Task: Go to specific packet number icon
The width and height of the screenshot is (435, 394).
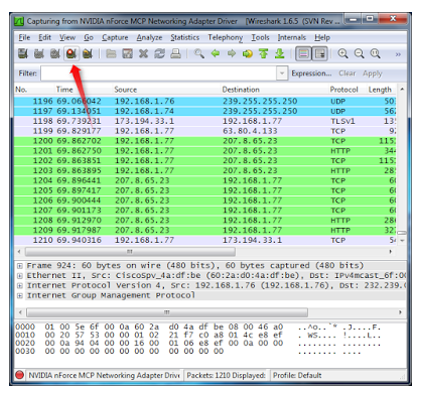Action: pos(247,54)
